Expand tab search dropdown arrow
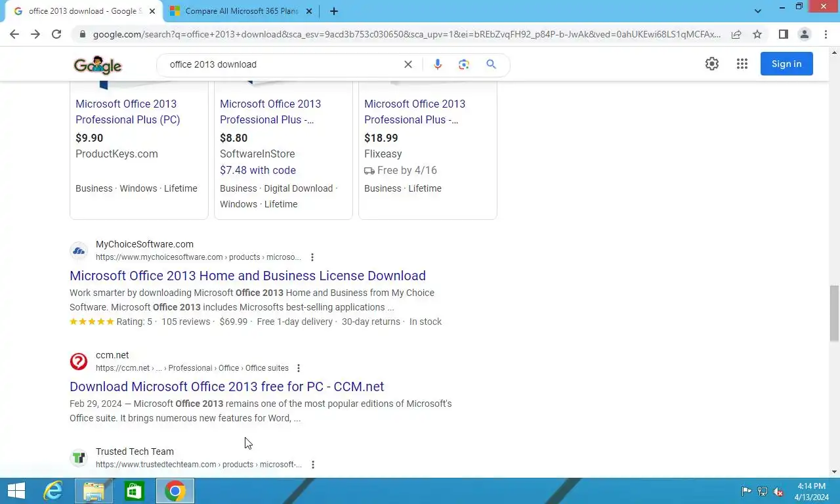840x504 pixels. [x=758, y=11]
